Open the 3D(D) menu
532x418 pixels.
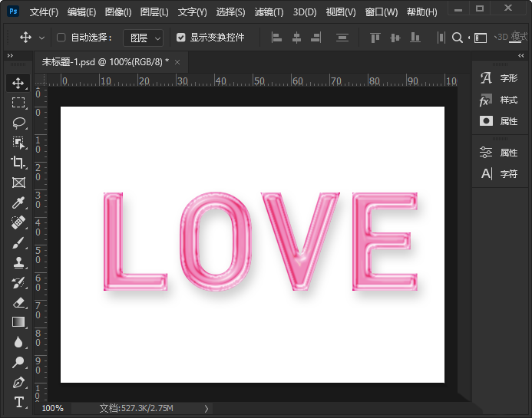tap(305, 12)
